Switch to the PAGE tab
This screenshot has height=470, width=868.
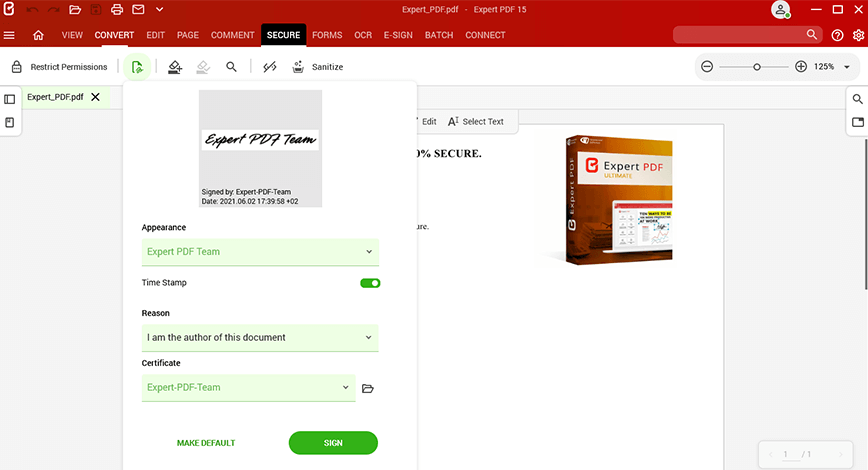click(188, 35)
